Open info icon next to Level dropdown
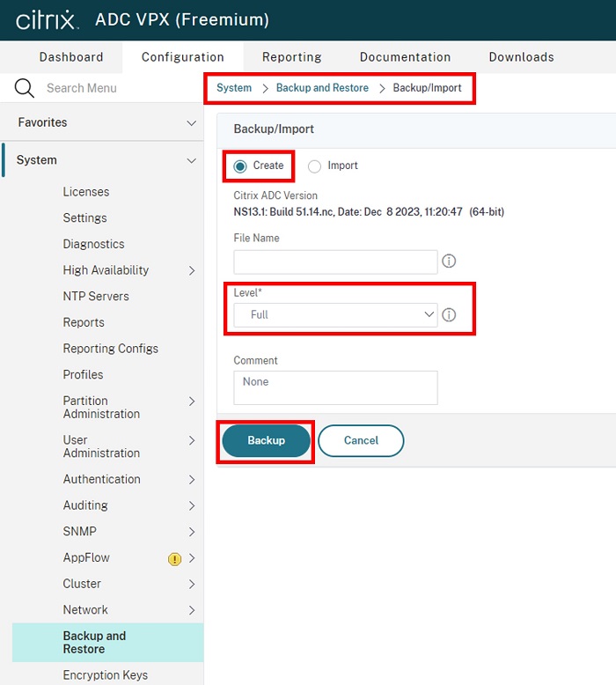This screenshot has width=616, height=685. click(449, 314)
